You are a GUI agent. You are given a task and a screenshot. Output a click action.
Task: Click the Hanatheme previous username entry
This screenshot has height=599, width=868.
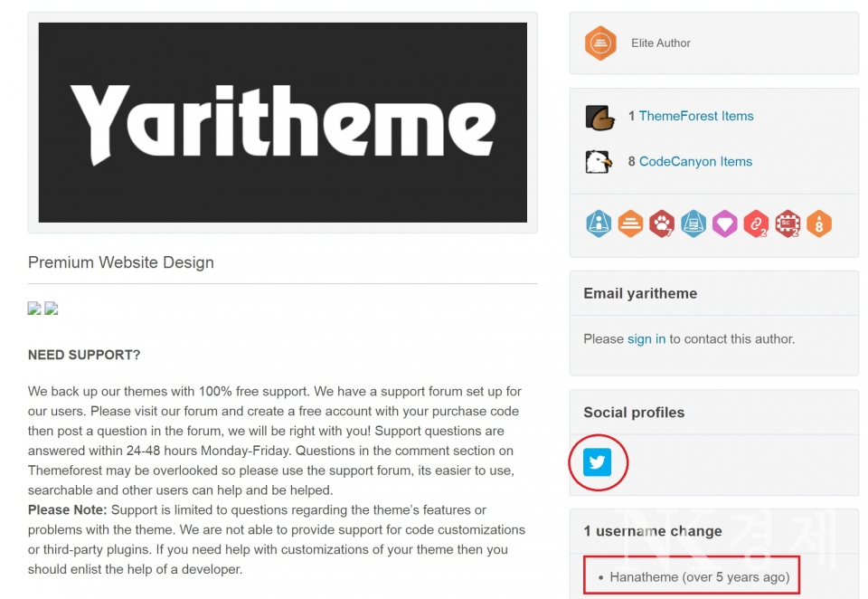click(x=699, y=577)
